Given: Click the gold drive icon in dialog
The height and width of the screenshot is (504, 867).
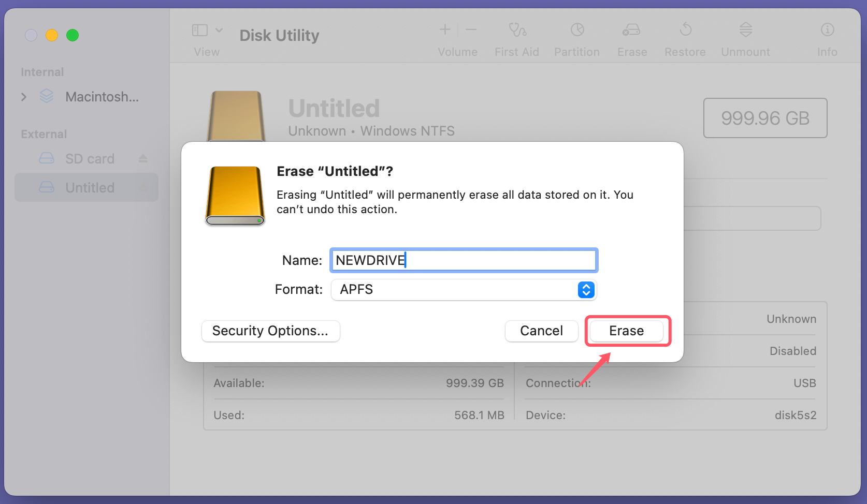Looking at the screenshot, I should pos(235,196).
